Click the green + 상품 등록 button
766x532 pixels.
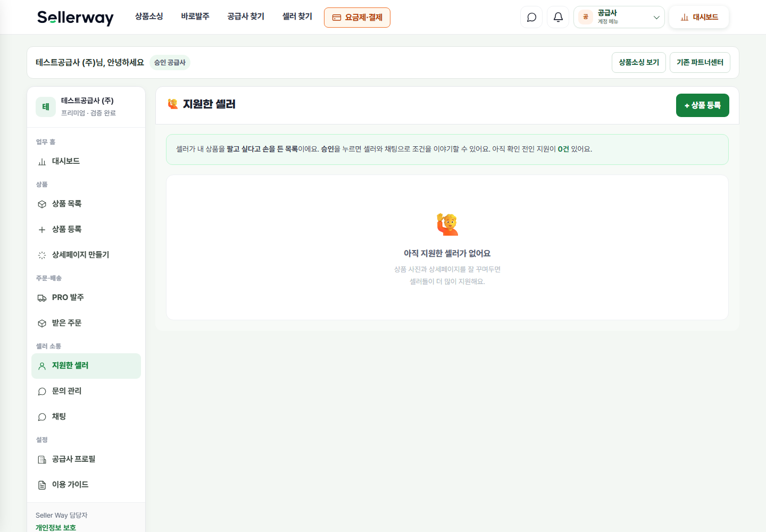click(703, 105)
